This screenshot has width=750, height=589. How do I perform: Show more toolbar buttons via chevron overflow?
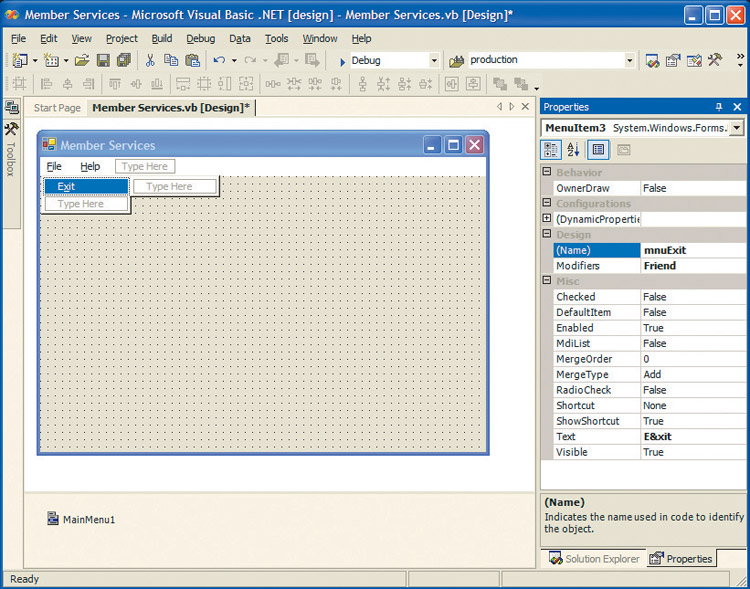tap(740, 60)
